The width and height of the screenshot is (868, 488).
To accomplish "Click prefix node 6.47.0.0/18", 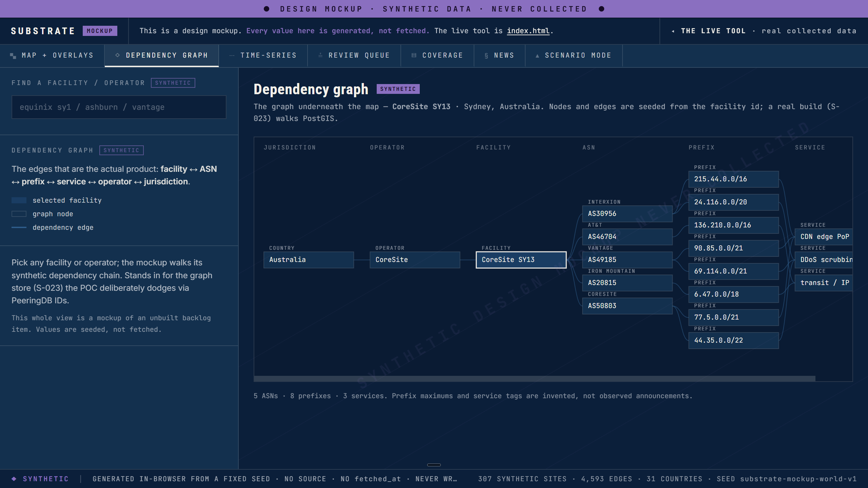I will 734,294.
